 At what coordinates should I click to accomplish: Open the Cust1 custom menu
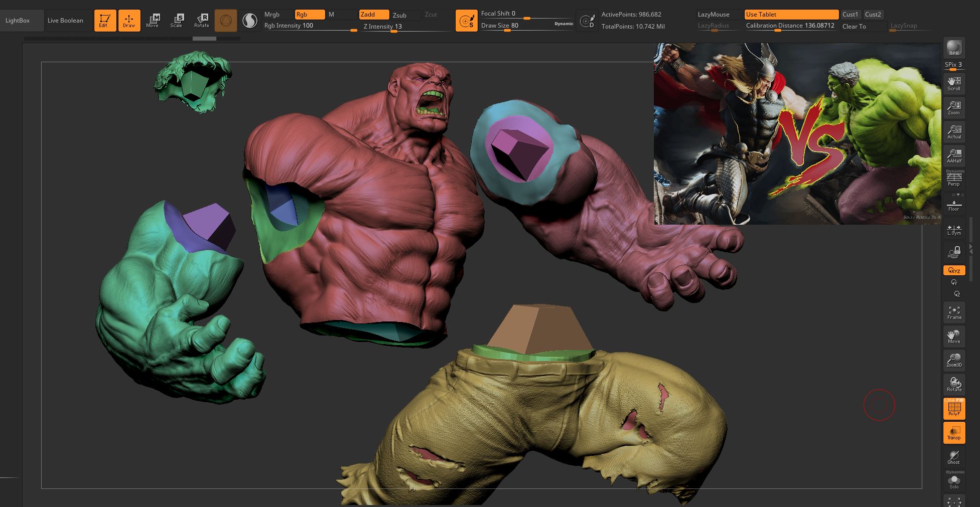851,15
